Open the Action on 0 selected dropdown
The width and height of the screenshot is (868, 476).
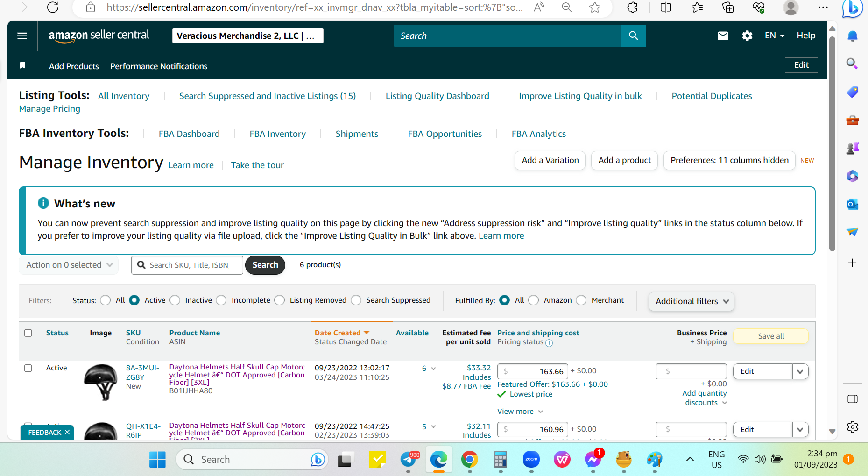click(x=69, y=265)
